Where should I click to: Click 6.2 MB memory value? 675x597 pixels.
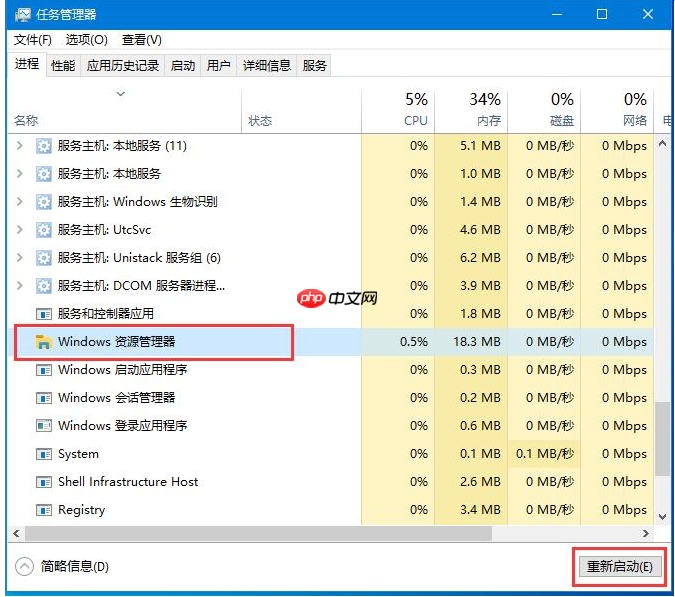[x=480, y=258]
